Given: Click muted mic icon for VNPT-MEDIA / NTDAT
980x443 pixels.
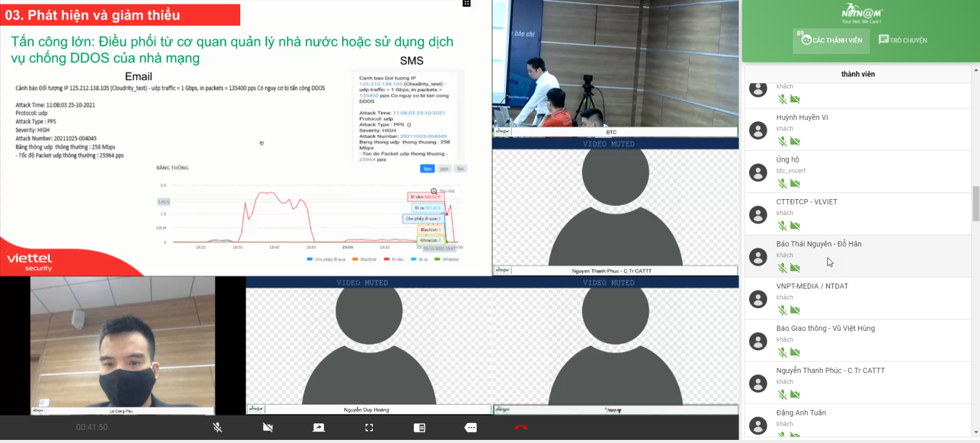Looking at the screenshot, I should [782, 311].
